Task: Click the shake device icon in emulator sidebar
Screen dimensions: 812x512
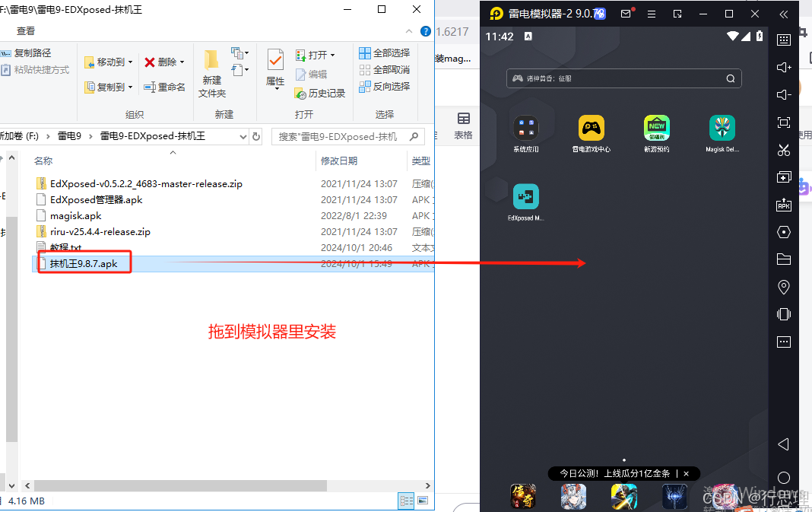Action: 784,314
